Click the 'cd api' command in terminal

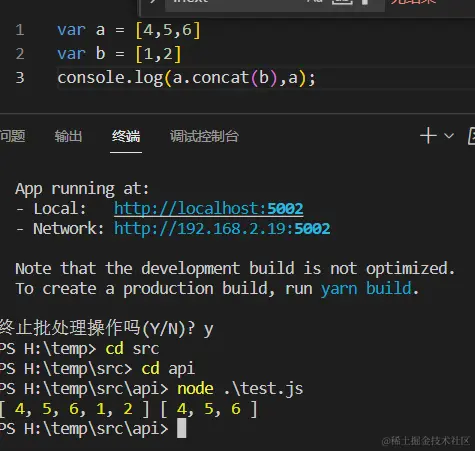point(168,369)
